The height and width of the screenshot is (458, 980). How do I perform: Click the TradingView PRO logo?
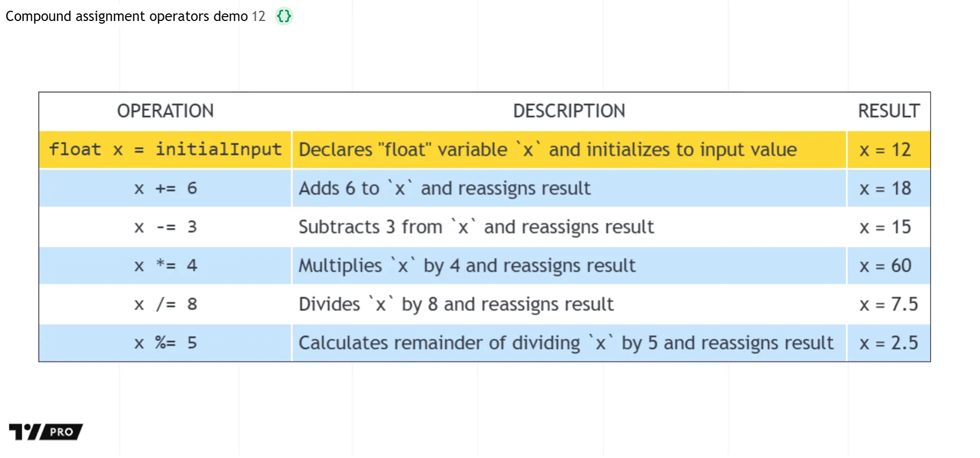click(46, 432)
